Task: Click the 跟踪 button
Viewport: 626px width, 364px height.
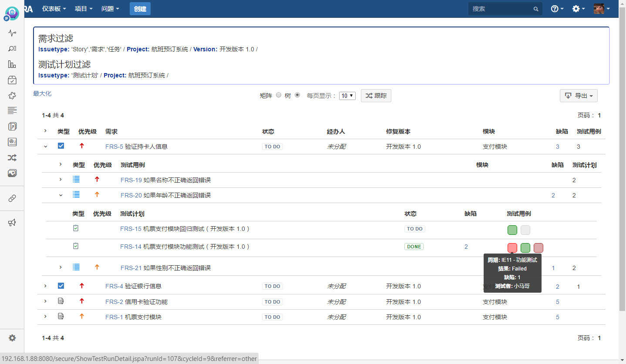Action: (x=376, y=96)
